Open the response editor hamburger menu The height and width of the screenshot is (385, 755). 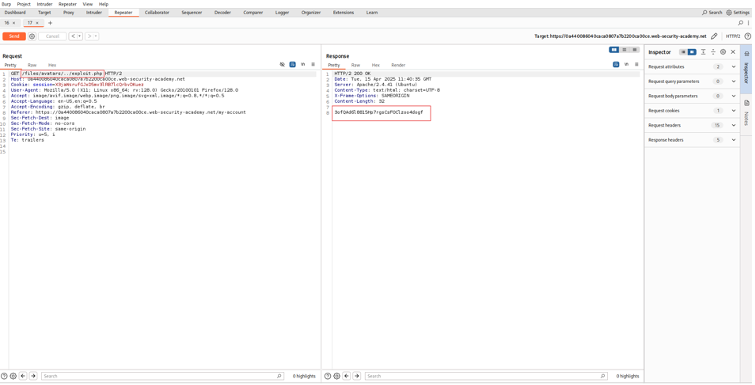[637, 64]
